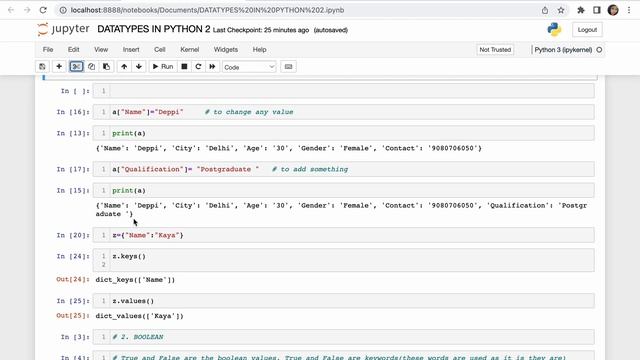
Task: Select cell a["Name"]="Deppi"
Action: point(343,112)
